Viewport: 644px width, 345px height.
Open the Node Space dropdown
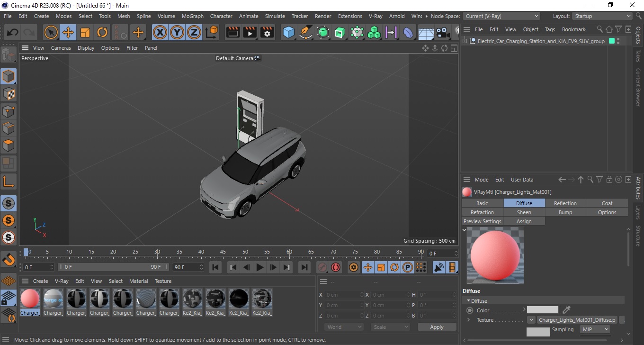click(x=501, y=16)
